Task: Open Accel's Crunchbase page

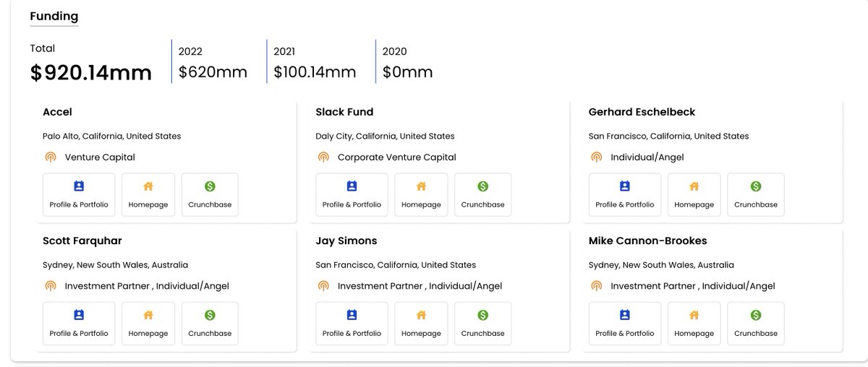Action: [x=210, y=194]
